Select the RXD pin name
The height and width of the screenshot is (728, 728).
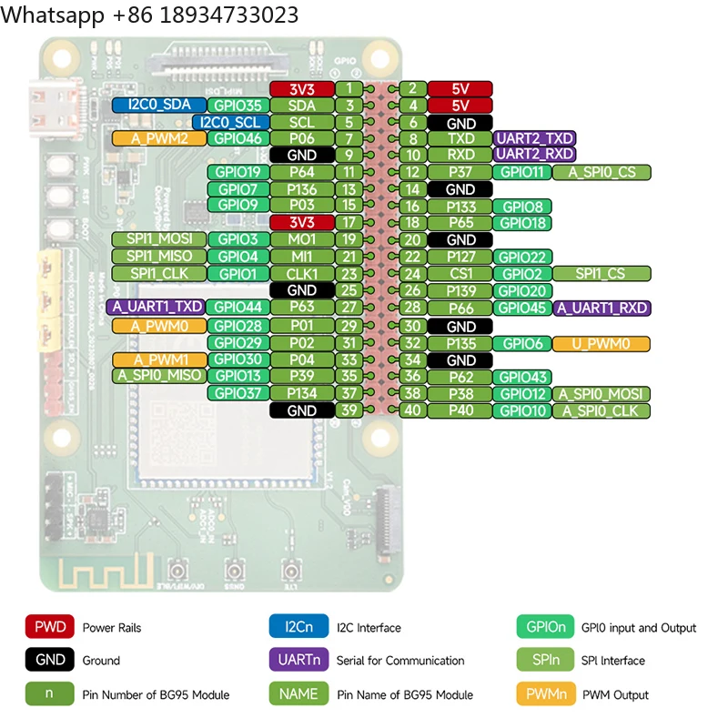pos(460,154)
